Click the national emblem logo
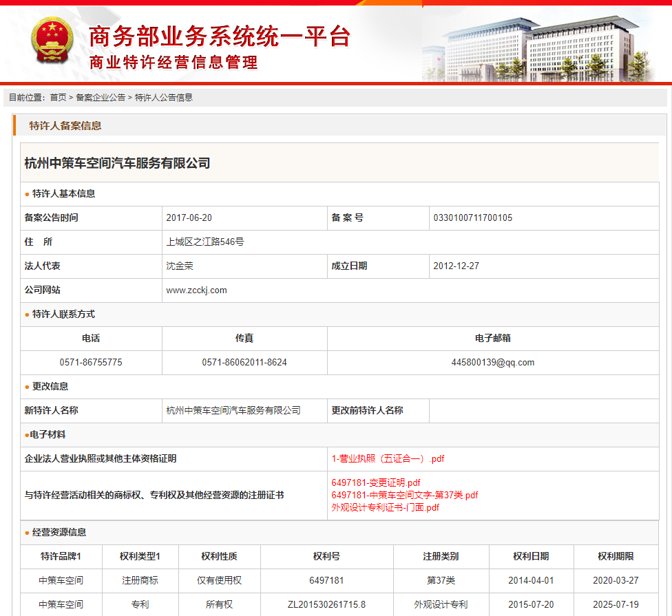 tap(52, 40)
